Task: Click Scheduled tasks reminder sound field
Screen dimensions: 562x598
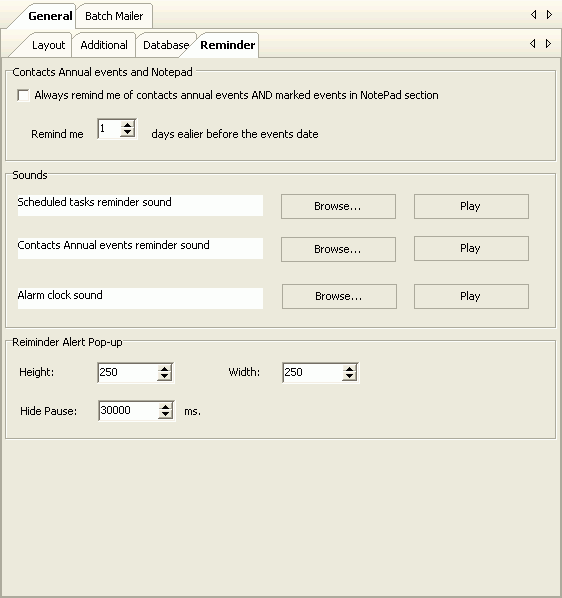Action: [140, 206]
